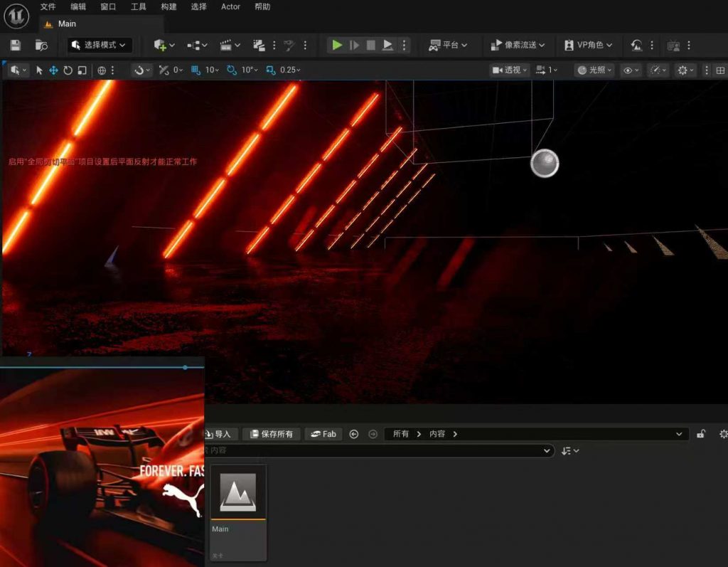
Task: Click the landscape revert icon in toolbar
Action: 636,45
